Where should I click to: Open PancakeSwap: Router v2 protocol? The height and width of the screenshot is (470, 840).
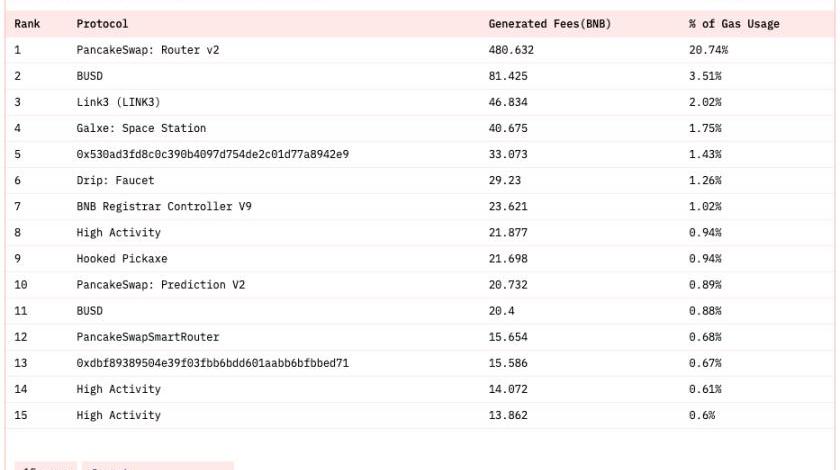(147, 50)
